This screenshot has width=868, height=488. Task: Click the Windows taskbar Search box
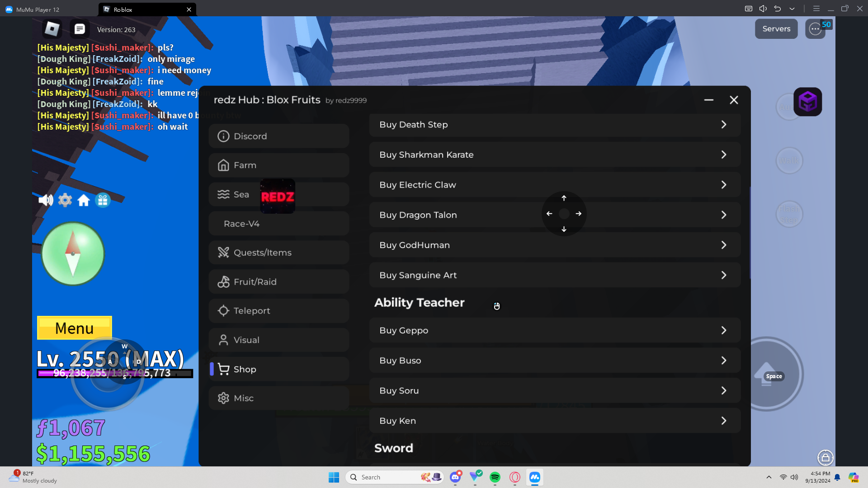pyautogui.click(x=395, y=477)
